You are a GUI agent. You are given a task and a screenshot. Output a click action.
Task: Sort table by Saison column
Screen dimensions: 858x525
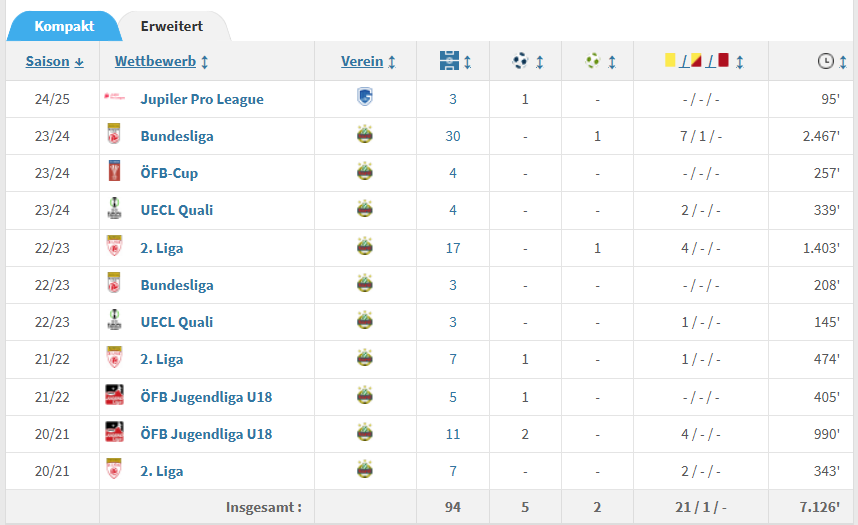point(55,61)
